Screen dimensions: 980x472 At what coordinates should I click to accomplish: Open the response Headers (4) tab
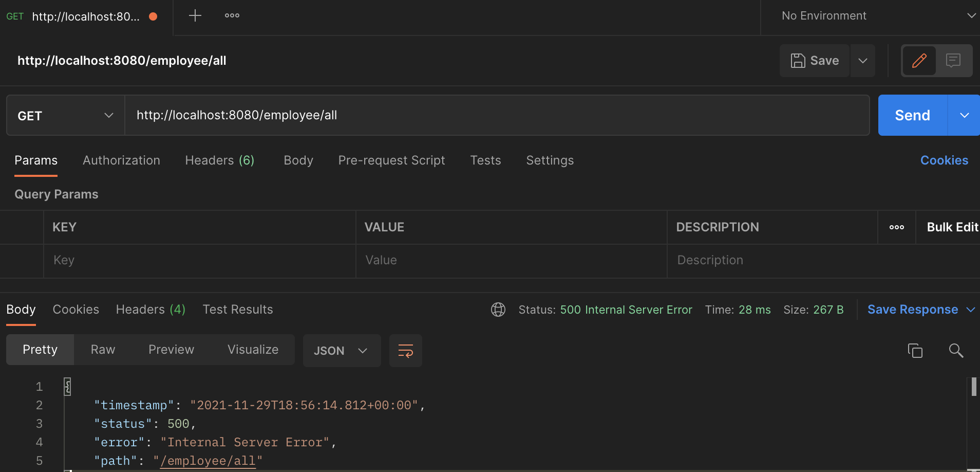(x=150, y=310)
